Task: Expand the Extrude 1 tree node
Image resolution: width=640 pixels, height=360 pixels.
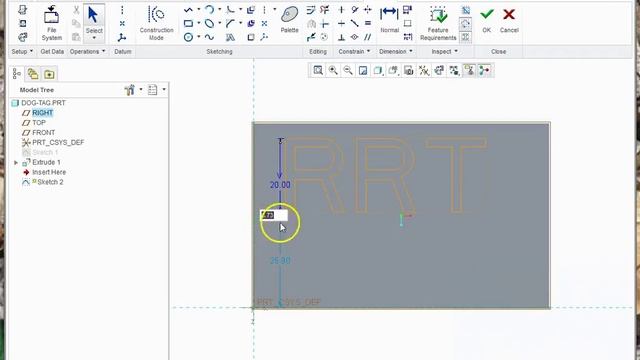Action: pyautogui.click(x=16, y=162)
